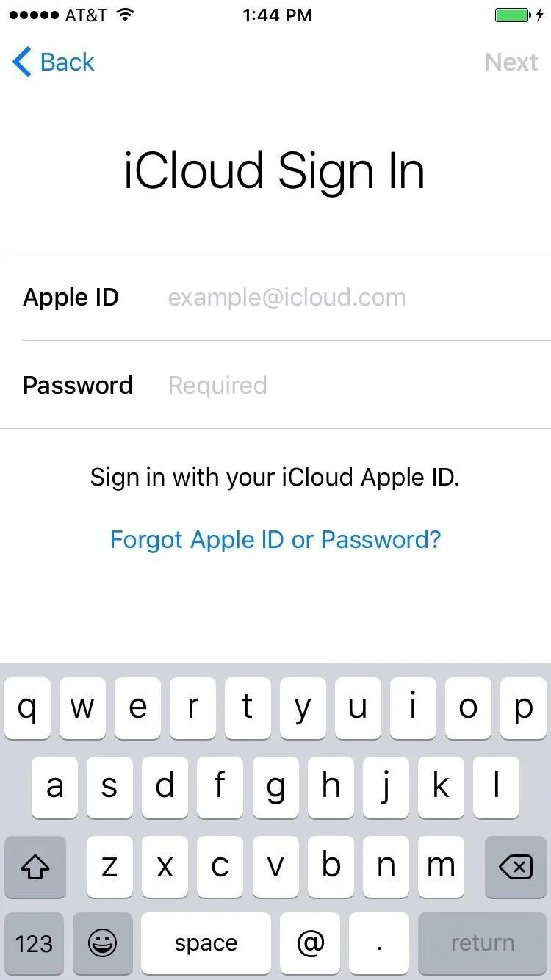Tap Next in the top bar
This screenshot has width=551, height=980.
click(x=511, y=62)
